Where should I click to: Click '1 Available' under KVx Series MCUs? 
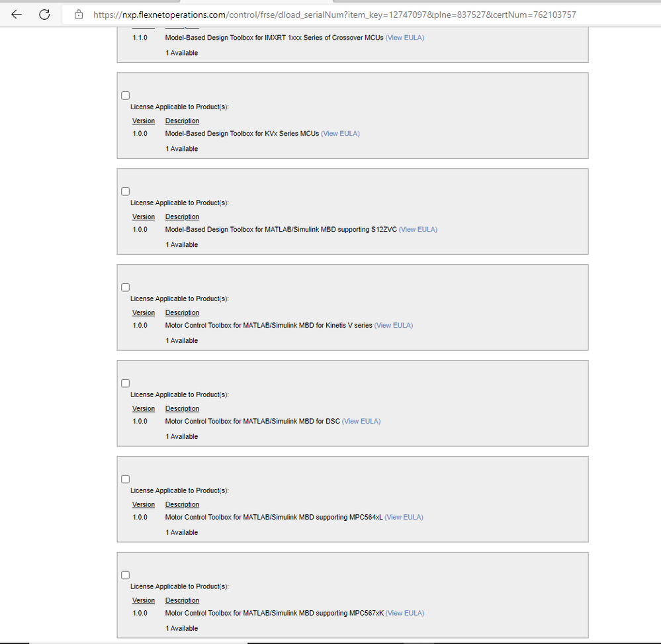[x=182, y=149]
